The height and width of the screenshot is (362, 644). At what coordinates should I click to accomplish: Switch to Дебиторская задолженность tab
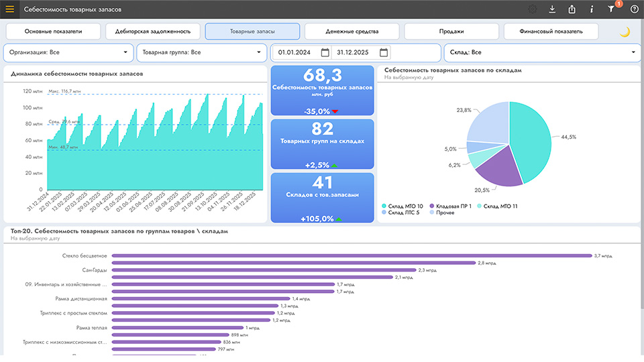pyautogui.click(x=153, y=32)
